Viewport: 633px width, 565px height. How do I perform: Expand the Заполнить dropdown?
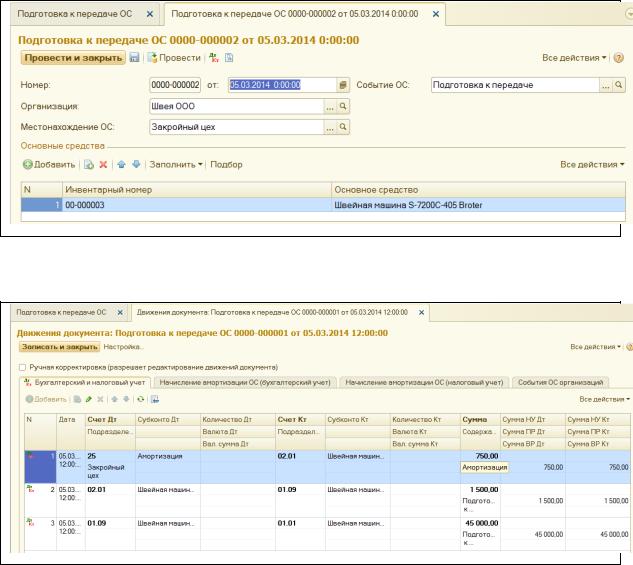[x=176, y=164]
